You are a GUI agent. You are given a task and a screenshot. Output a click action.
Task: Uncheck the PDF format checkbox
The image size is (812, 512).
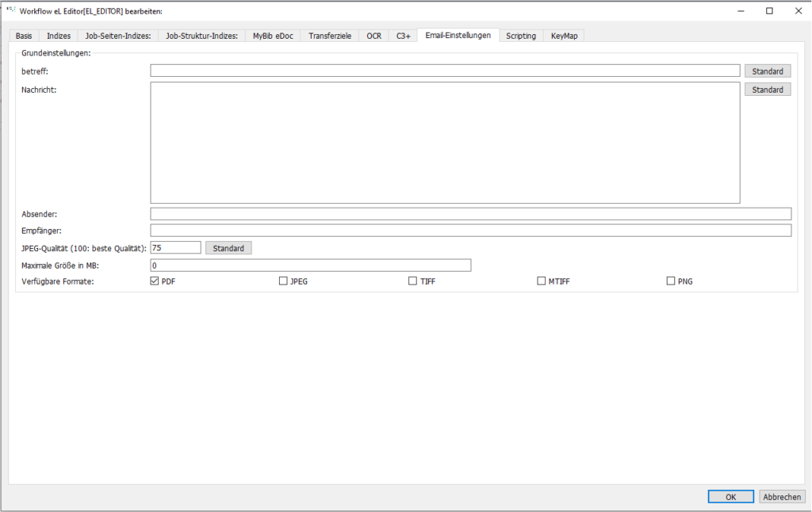[155, 281]
